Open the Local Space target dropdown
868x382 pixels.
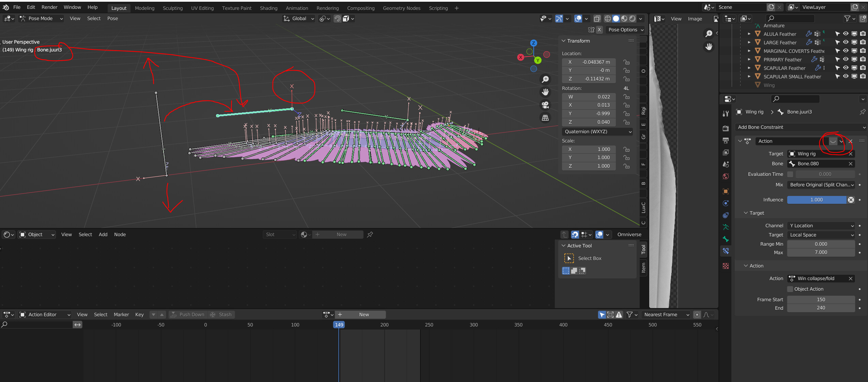[x=821, y=235]
